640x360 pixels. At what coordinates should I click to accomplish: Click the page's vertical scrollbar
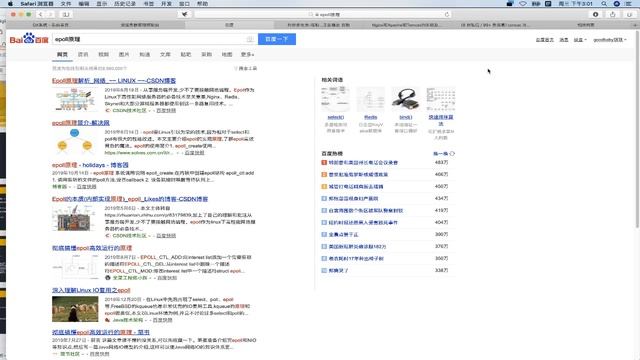(637, 129)
